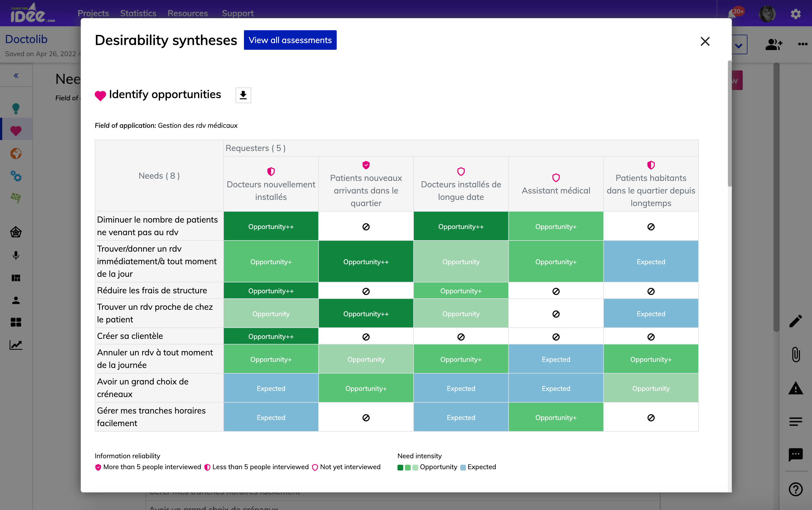Click View all assessments button
Viewport: 812px width, 510px height.
(x=290, y=40)
